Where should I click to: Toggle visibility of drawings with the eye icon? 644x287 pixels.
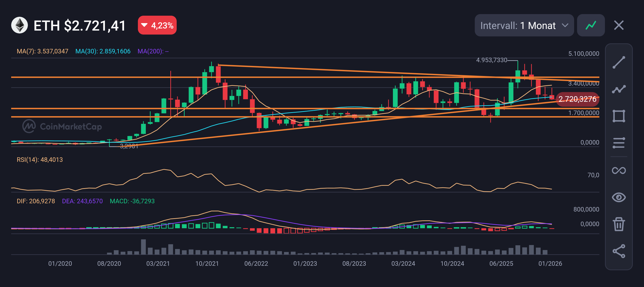tap(619, 197)
